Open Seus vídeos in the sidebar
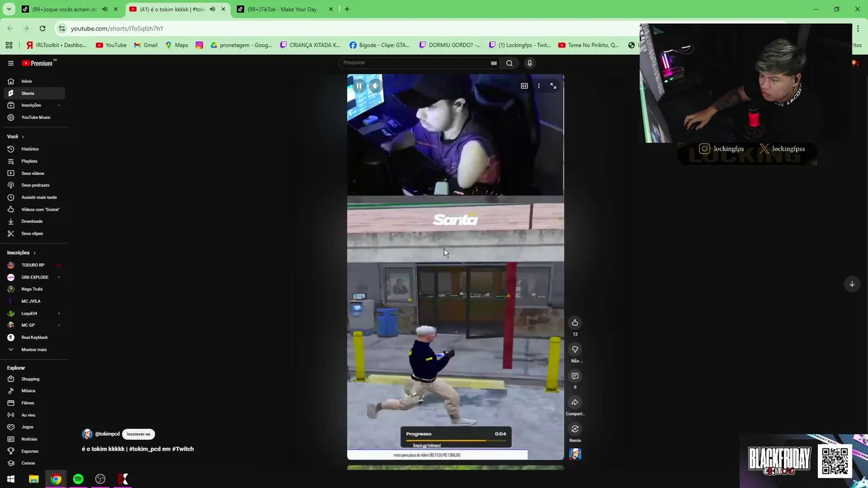 click(33, 174)
